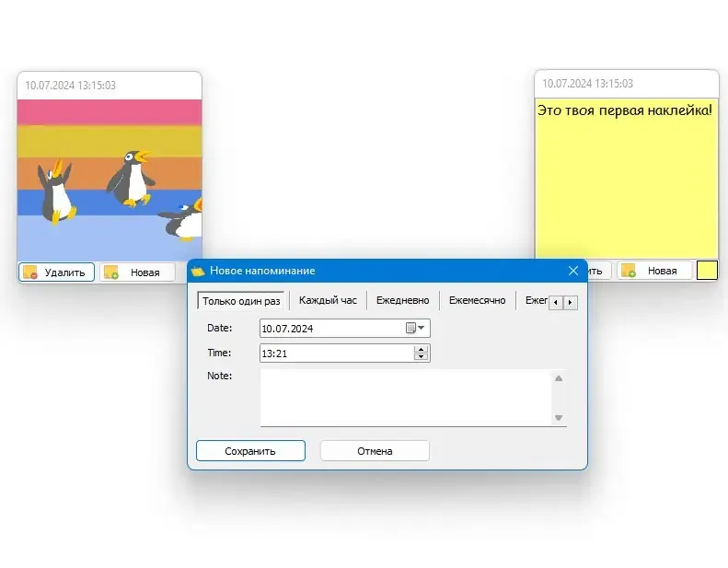
Task: Decrease time with the down spinner arrow
Action: click(422, 356)
